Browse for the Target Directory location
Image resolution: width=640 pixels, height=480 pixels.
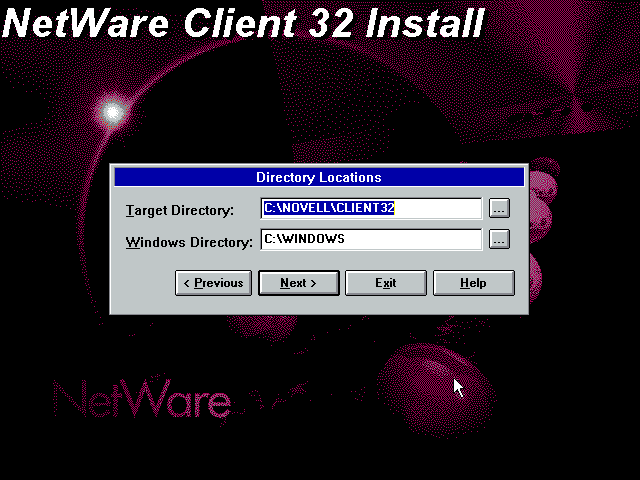(499, 209)
